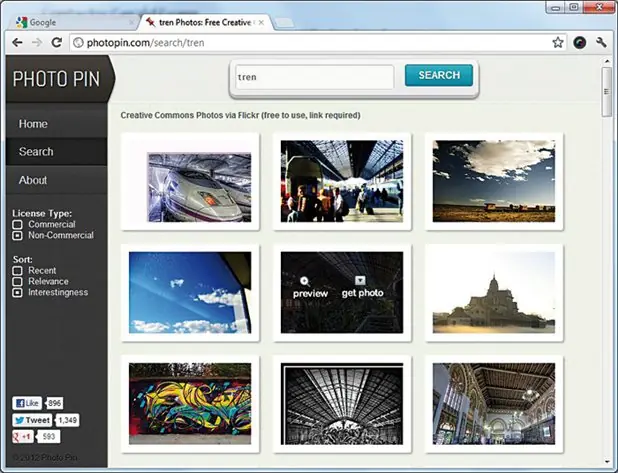618x473 pixels.
Task: Open the domed building silhouette photo
Action: [x=494, y=293]
